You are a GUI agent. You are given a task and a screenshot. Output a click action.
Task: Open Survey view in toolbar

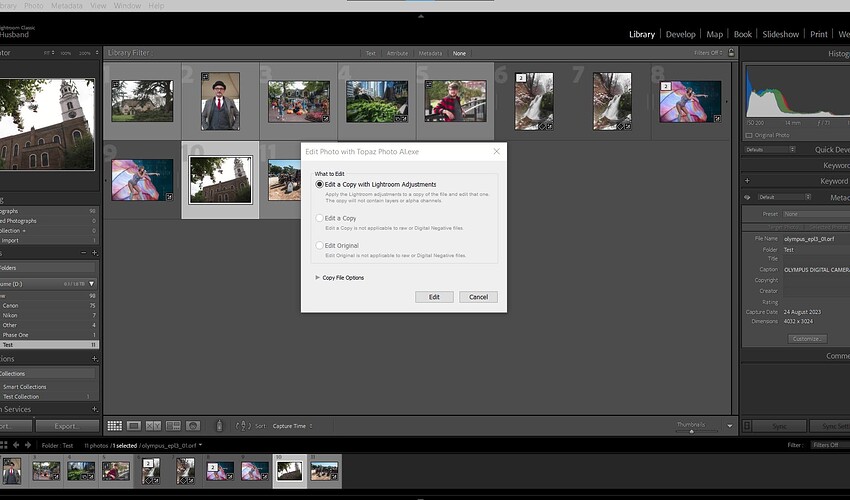pos(173,426)
